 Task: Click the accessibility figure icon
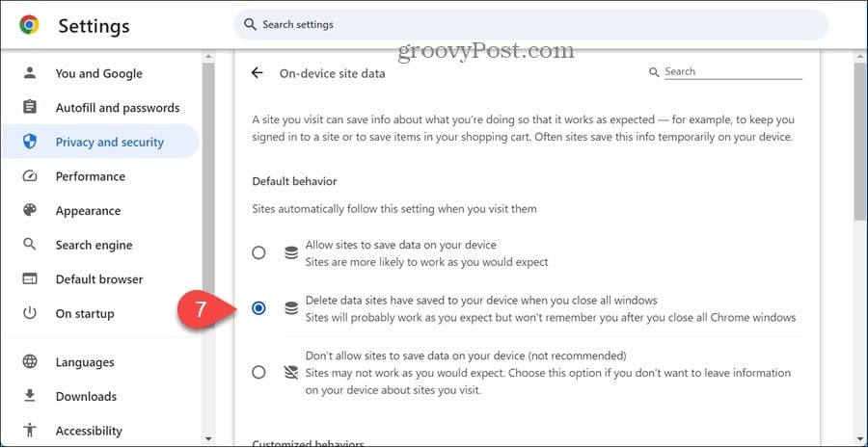(29, 431)
